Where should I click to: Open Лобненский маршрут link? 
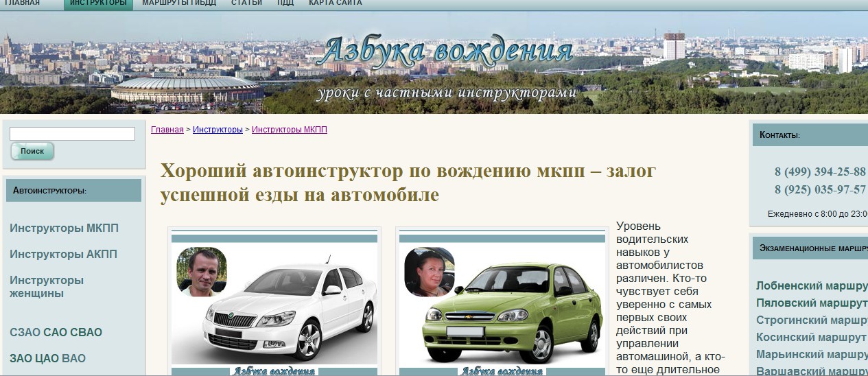[812, 285]
